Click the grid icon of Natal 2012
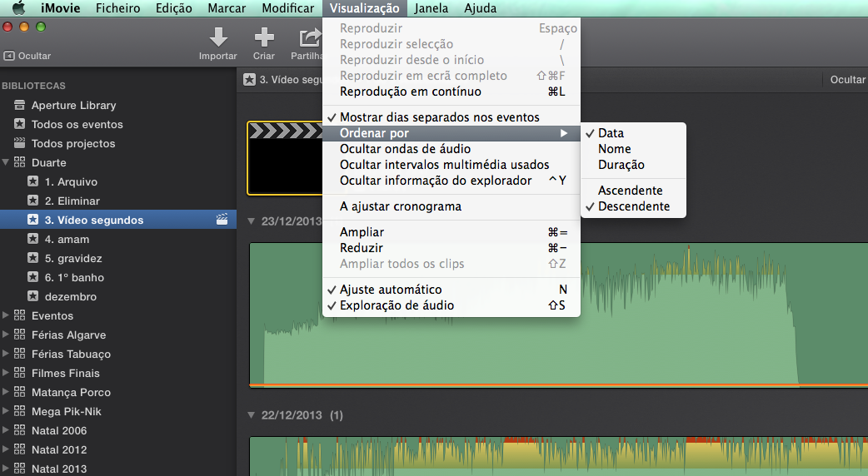868x476 pixels. coord(19,449)
